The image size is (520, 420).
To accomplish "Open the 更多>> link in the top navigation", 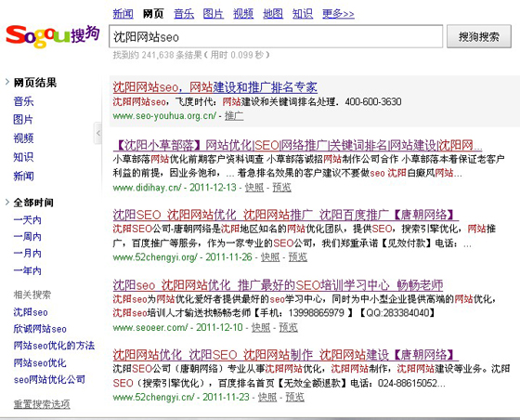I will pyautogui.click(x=338, y=14).
